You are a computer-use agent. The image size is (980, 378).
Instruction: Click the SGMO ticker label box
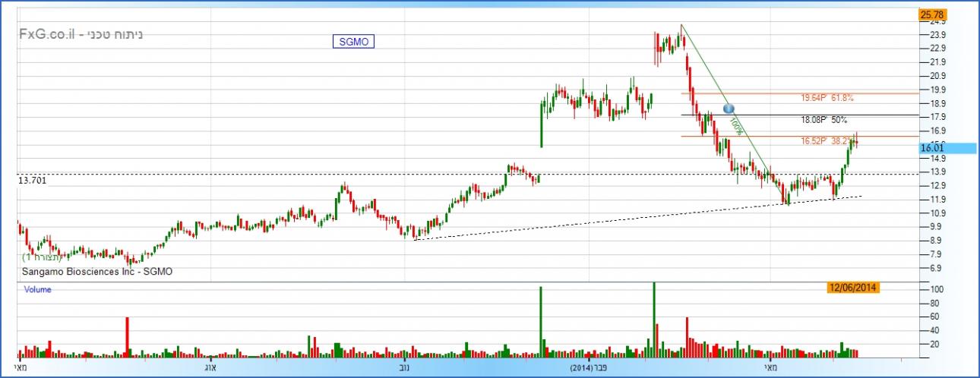(353, 42)
